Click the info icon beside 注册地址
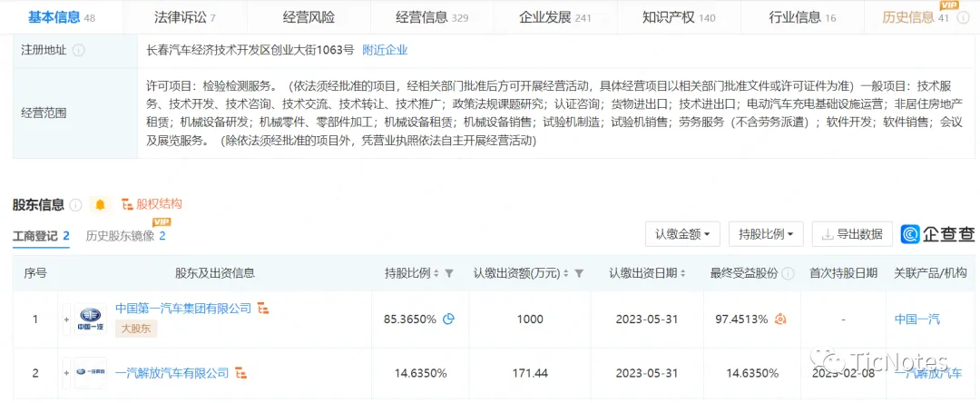The width and height of the screenshot is (980, 403). click(79, 51)
